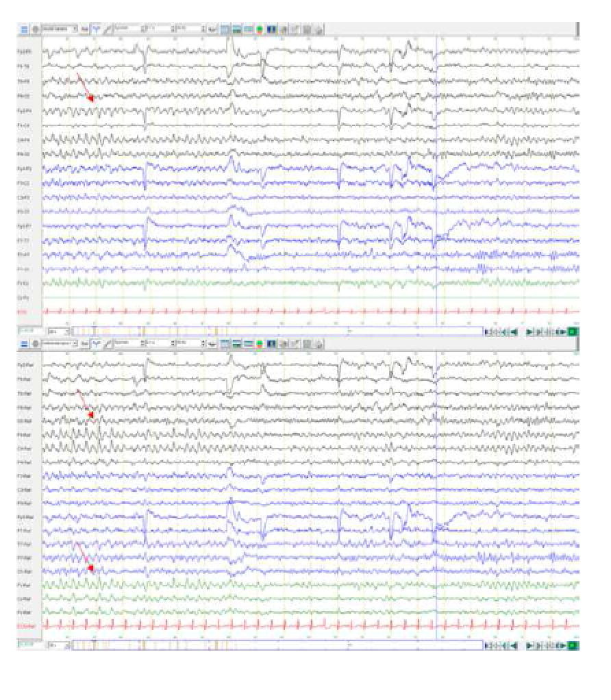Screen dimensions: 611x700
Task: Click the green square button under lower EEG panel
Action: point(573,645)
